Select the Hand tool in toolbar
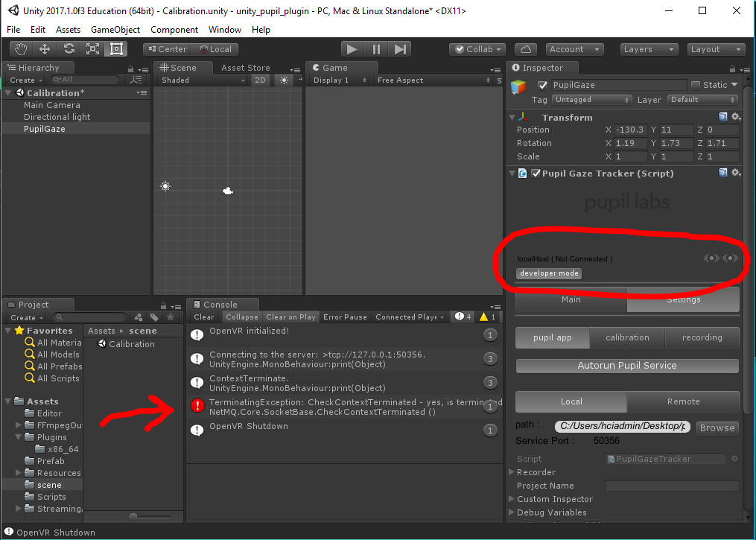 point(21,49)
